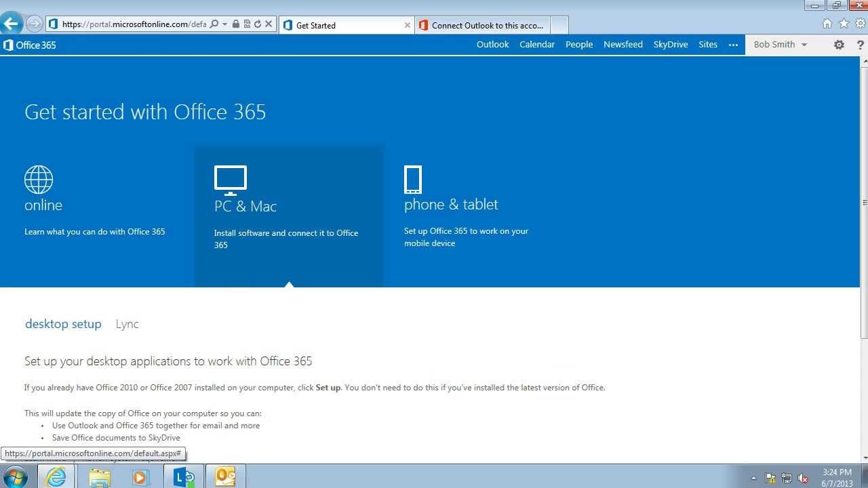The width and height of the screenshot is (868, 488).
Task: Open the Internet Explorer home icon
Action: click(827, 24)
